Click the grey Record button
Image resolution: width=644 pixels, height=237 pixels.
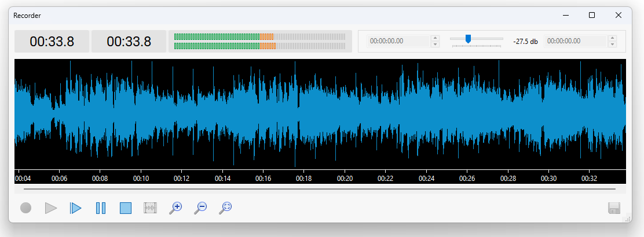click(25, 208)
